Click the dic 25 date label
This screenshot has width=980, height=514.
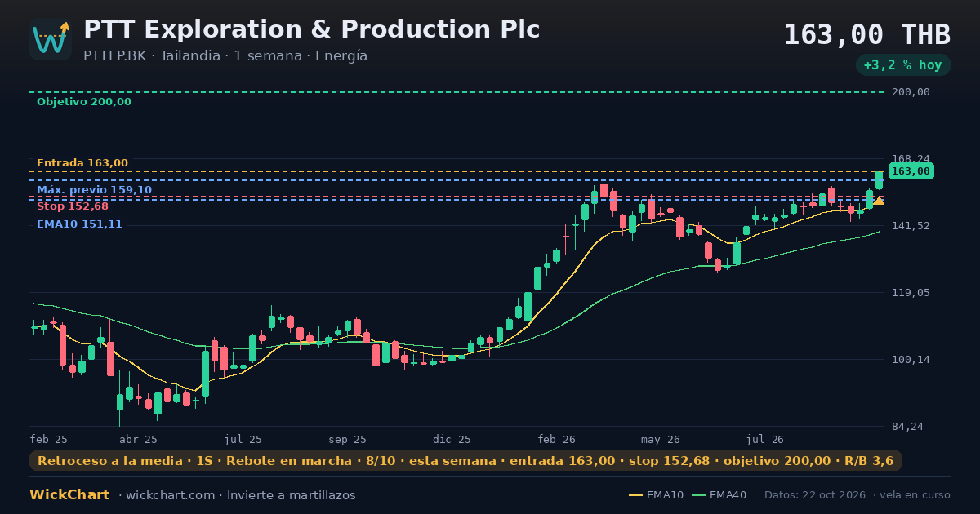[x=452, y=440]
